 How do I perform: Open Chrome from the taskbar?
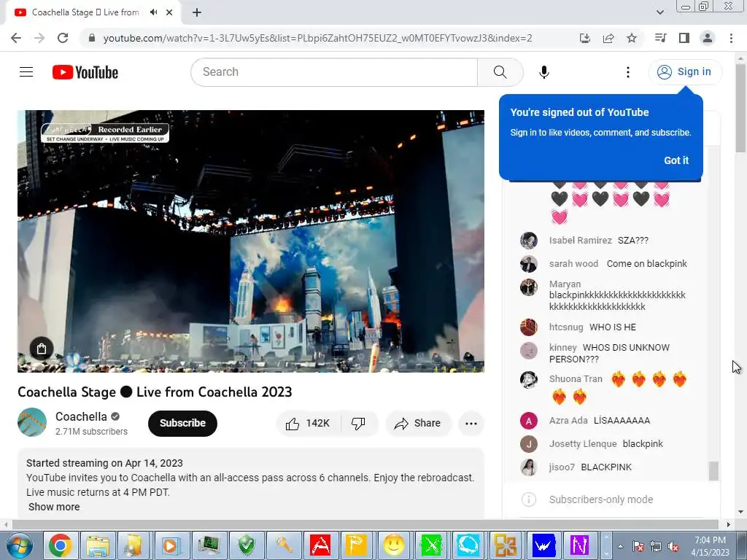(60, 545)
